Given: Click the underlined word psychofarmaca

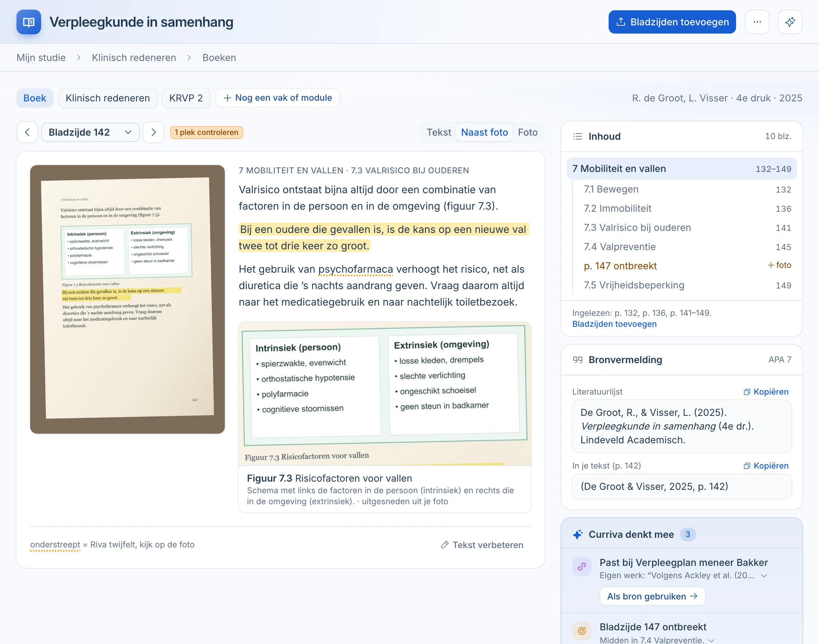Looking at the screenshot, I should 355,269.
